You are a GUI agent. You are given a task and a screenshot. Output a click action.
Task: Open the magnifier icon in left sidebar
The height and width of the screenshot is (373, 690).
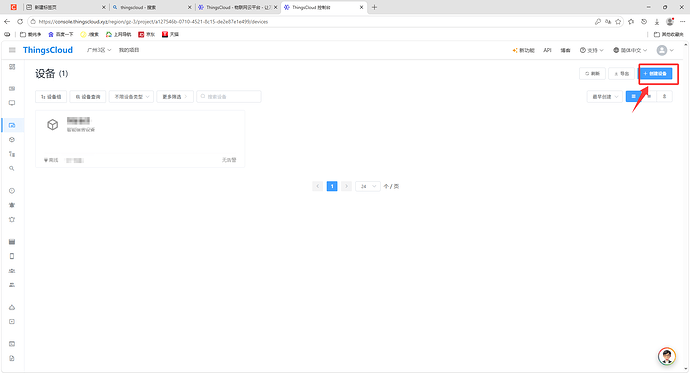pyautogui.click(x=12, y=168)
